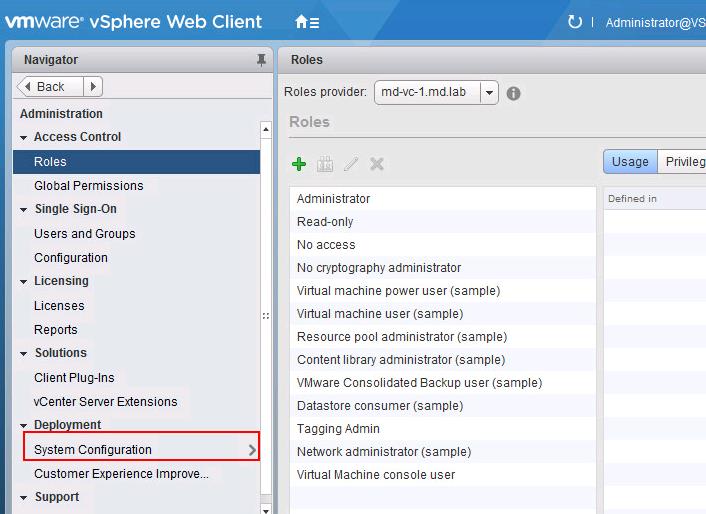Click the home menu icon

[x=307, y=21]
